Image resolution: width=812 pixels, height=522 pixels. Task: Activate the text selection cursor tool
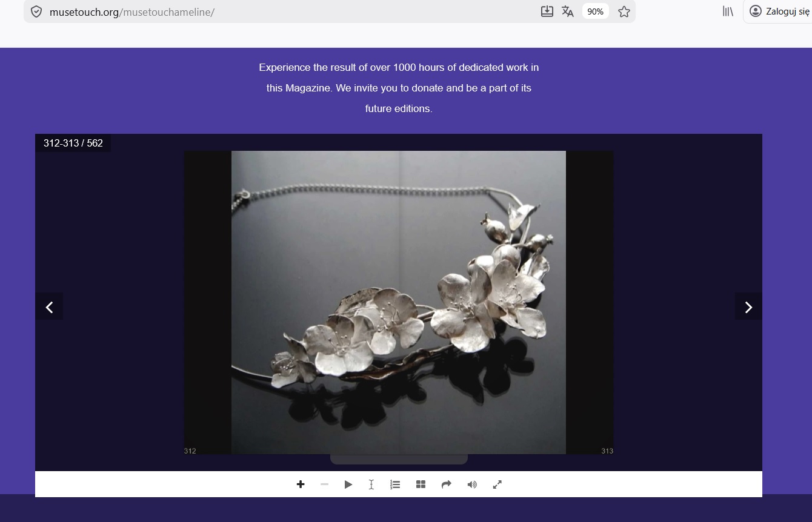(371, 484)
